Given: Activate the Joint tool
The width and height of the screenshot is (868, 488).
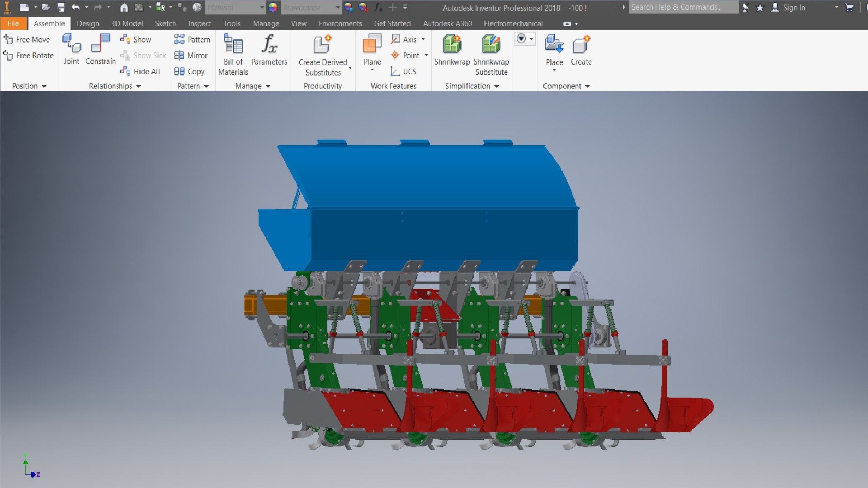Looking at the screenshot, I should click(x=71, y=49).
